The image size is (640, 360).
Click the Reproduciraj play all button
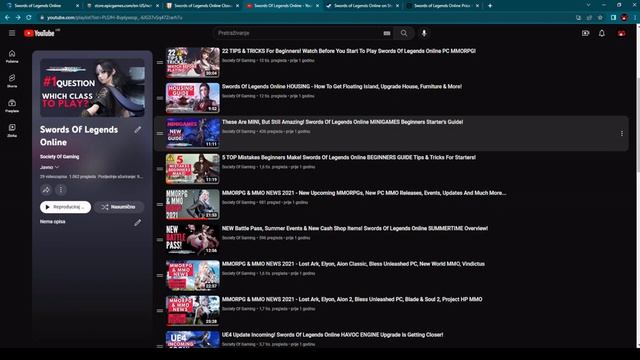[x=65, y=207]
